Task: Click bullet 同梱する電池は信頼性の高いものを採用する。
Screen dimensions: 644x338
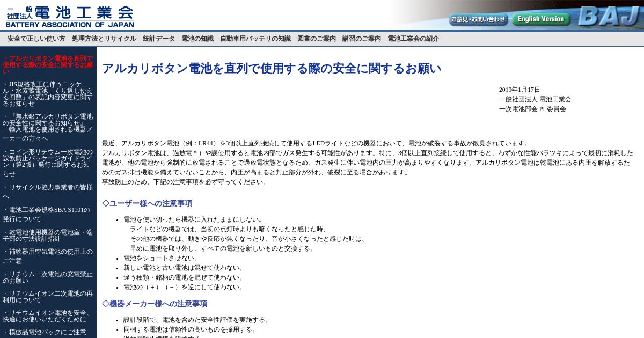Action: click(x=190, y=329)
